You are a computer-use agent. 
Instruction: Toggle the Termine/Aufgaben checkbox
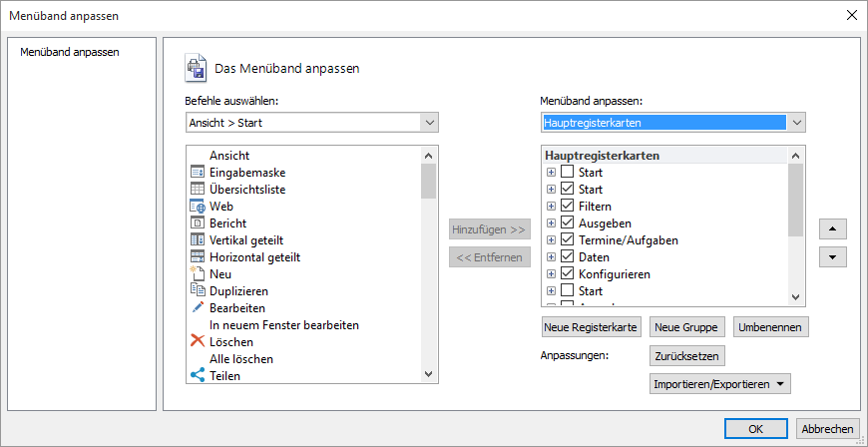point(567,240)
